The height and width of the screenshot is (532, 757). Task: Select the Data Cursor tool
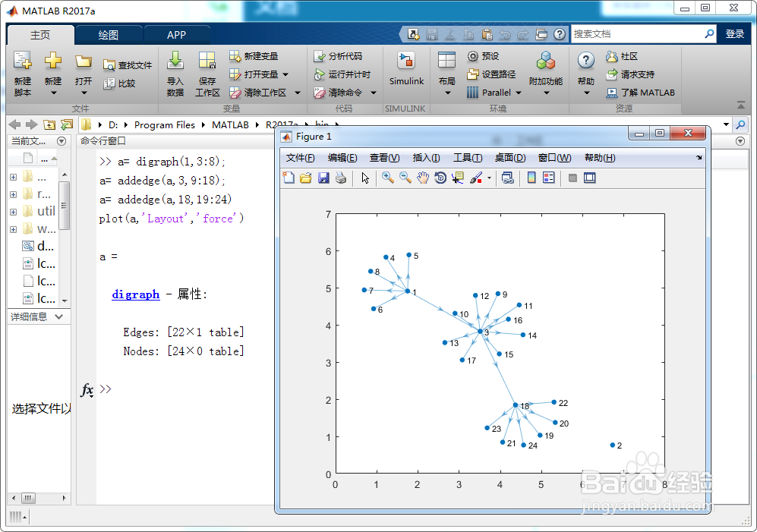pos(457,178)
